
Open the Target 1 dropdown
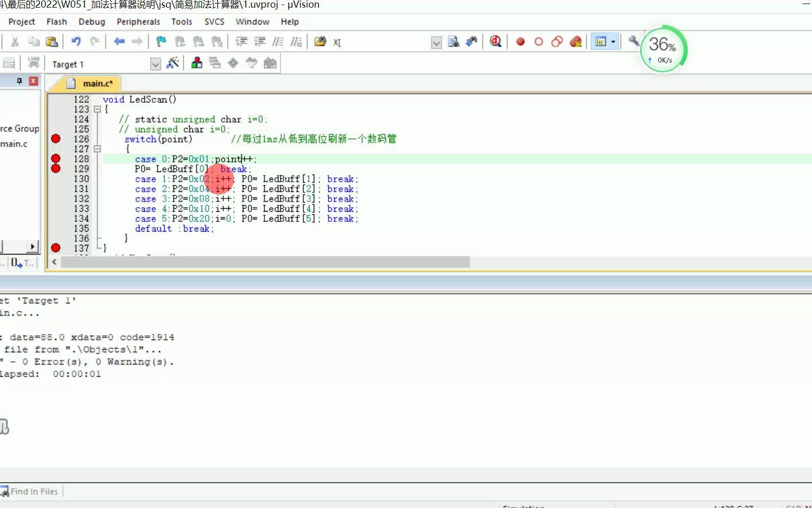point(156,64)
